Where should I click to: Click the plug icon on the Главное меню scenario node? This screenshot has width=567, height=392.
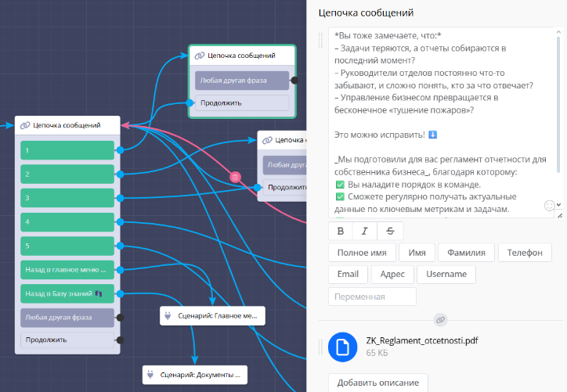click(168, 316)
